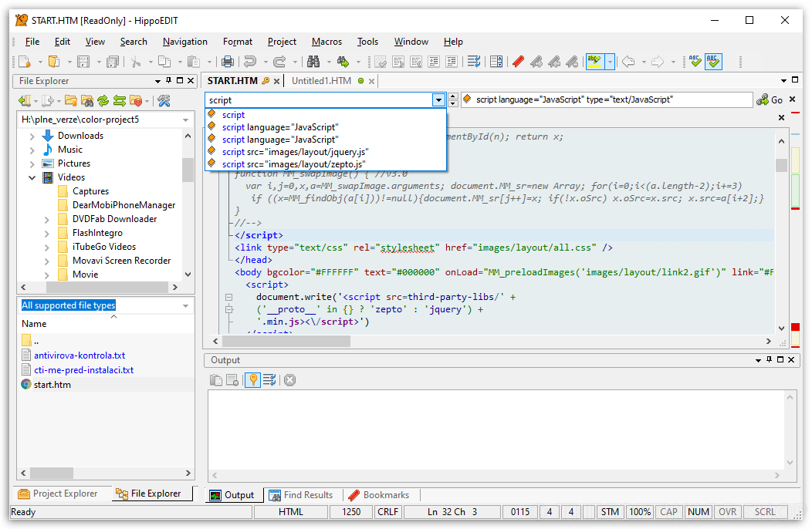Collapse the Videos folder in tree
The width and height of the screenshot is (812, 529).
point(32,177)
